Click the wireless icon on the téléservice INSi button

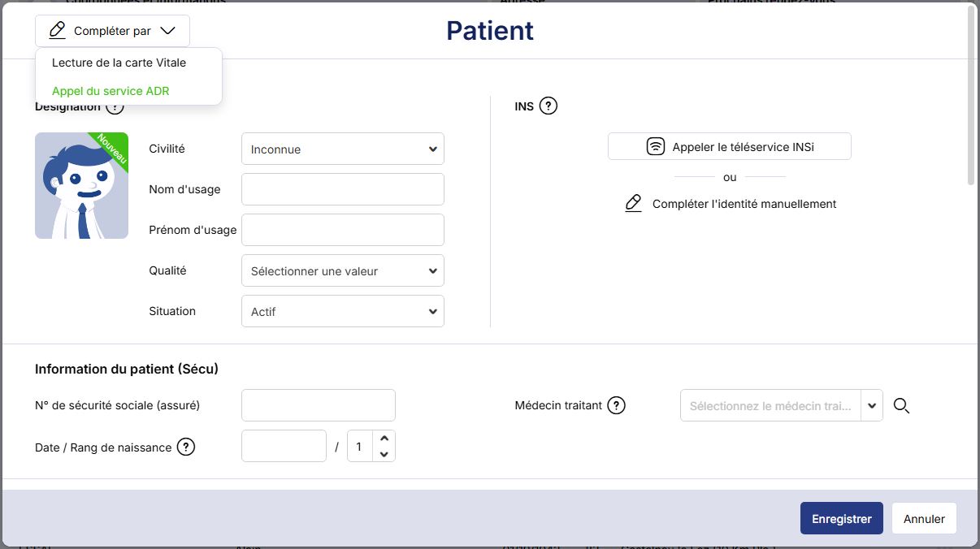[x=655, y=147]
